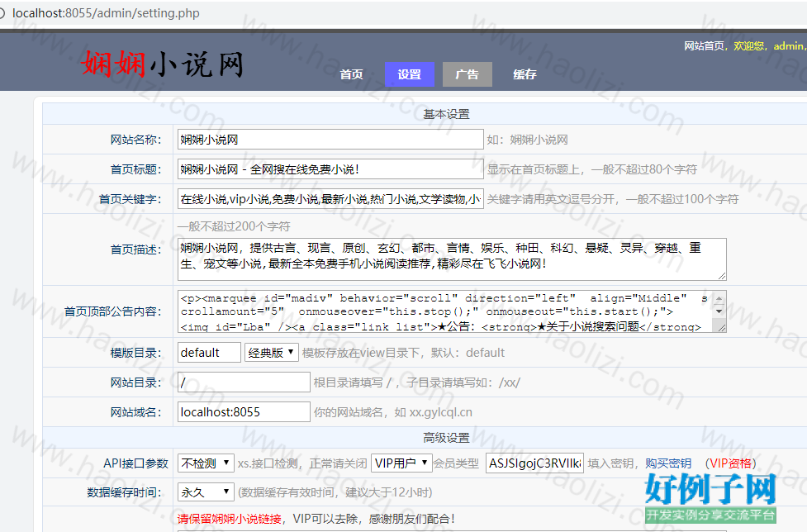Open the 首页 navigation tab
Viewport: 807px width, 532px height.
point(352,74)
